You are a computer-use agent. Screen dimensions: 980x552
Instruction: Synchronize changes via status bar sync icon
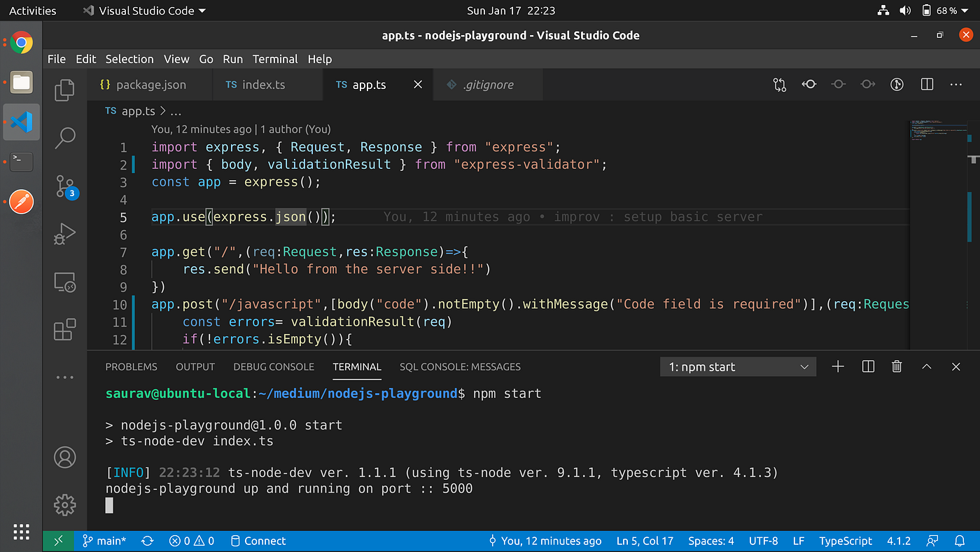[148, 541]
